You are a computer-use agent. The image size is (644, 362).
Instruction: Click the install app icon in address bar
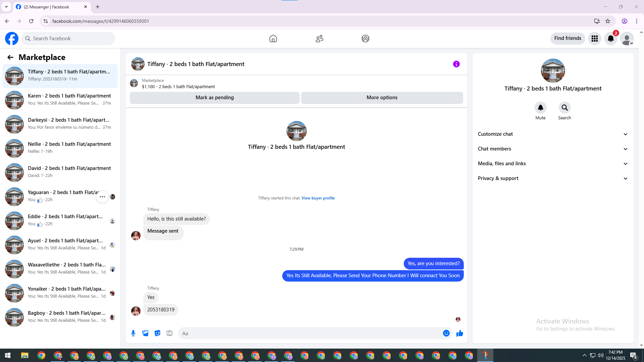point(597,21)
